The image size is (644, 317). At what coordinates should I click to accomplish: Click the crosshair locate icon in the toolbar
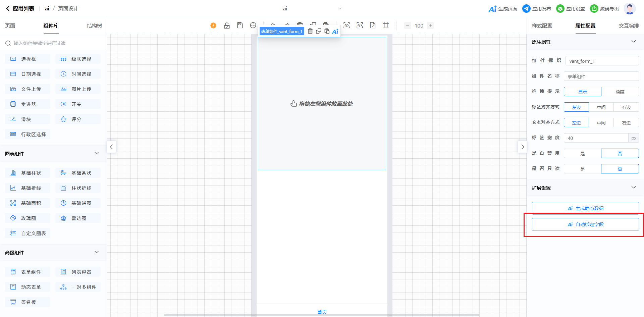(253, 25)
